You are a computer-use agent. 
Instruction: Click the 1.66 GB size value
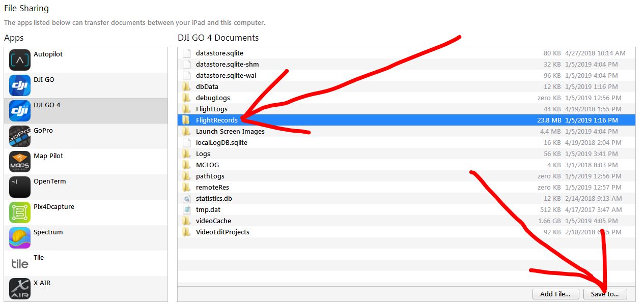coord(549,221)
